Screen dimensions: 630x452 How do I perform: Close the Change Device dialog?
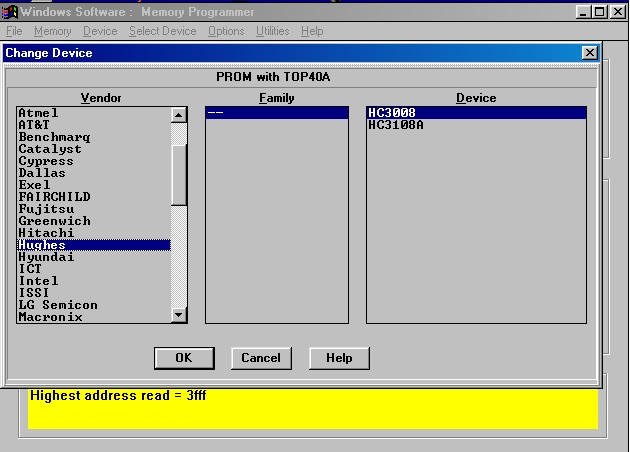(589, 53)
